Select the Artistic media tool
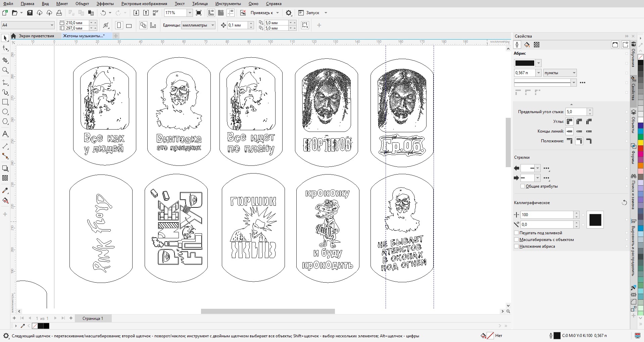The width and height of the screenshot is (644, 342). 5,92
